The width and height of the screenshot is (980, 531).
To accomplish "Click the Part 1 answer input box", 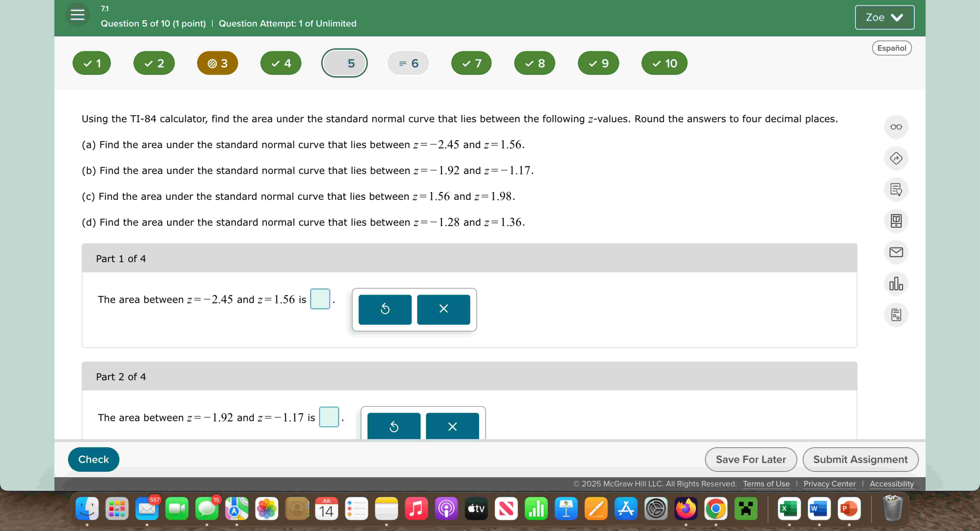I will [320, 299].
